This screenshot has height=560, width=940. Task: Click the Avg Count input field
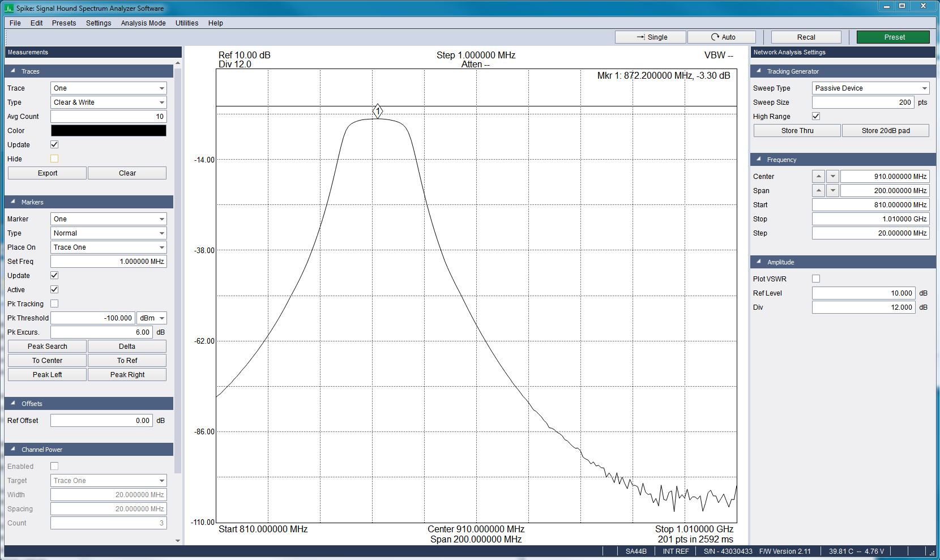tap(109, 117)
